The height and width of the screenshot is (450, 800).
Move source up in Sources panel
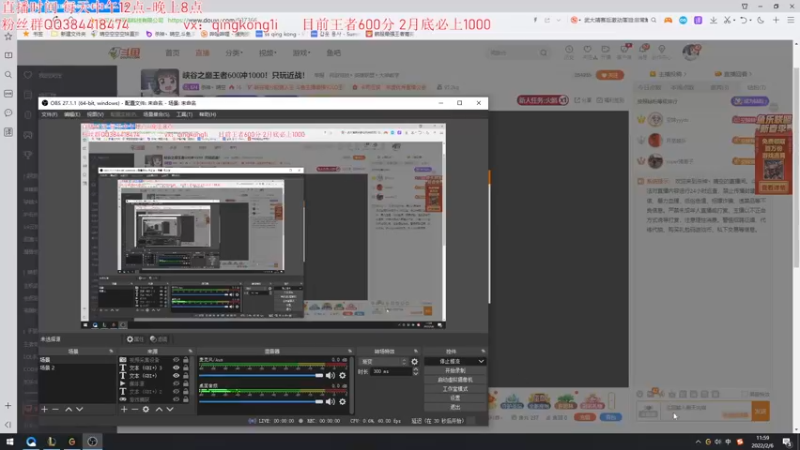pyautogui.click(x=159, y=409)
